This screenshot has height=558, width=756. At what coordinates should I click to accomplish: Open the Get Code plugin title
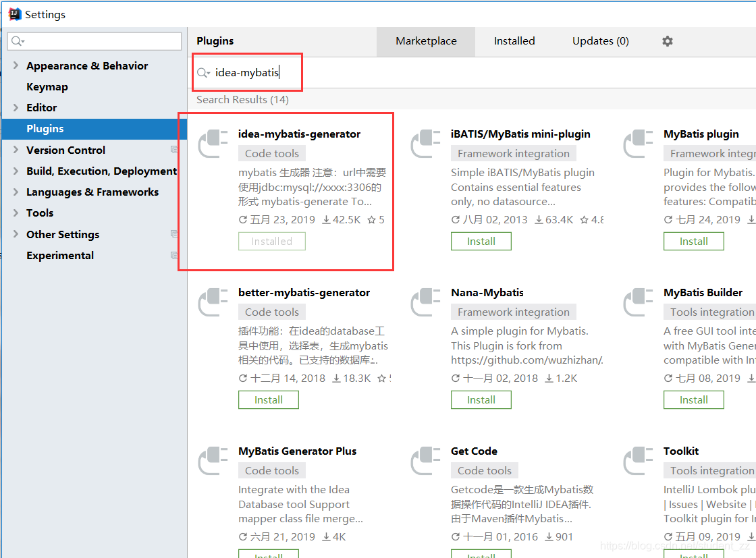474,451
